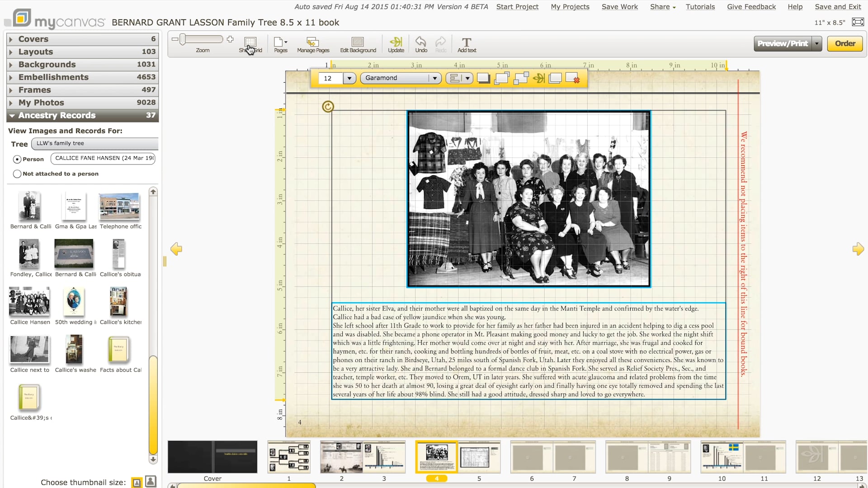Image resolution: width=868 pixels, height=488 pixels.
Task: Expand the Backgrounds panel
Action: 47,64
